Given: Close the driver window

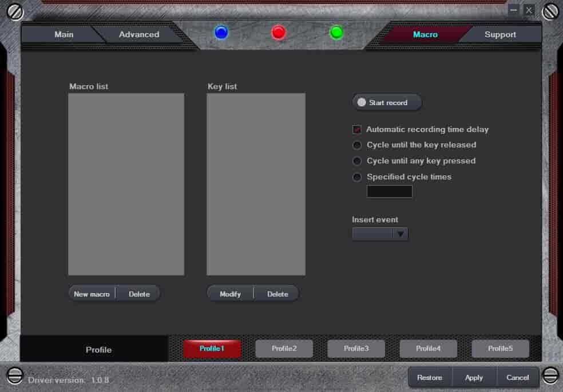Looking at the screenshot, I should tap(529, 10).
